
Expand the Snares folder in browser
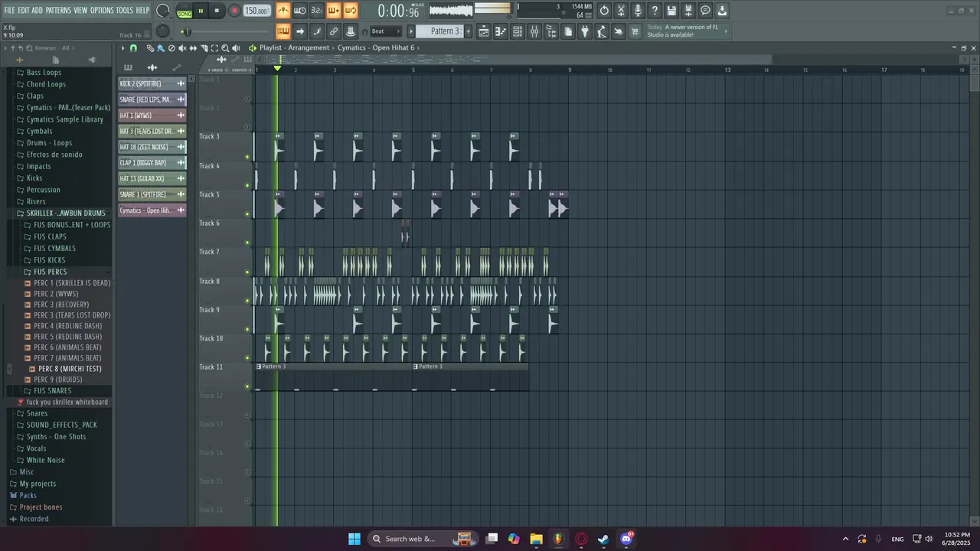point(37,413)
